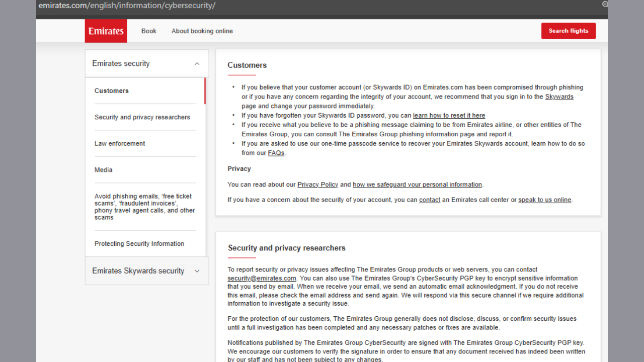Click the Emirates logo

[x=106, y=31]
